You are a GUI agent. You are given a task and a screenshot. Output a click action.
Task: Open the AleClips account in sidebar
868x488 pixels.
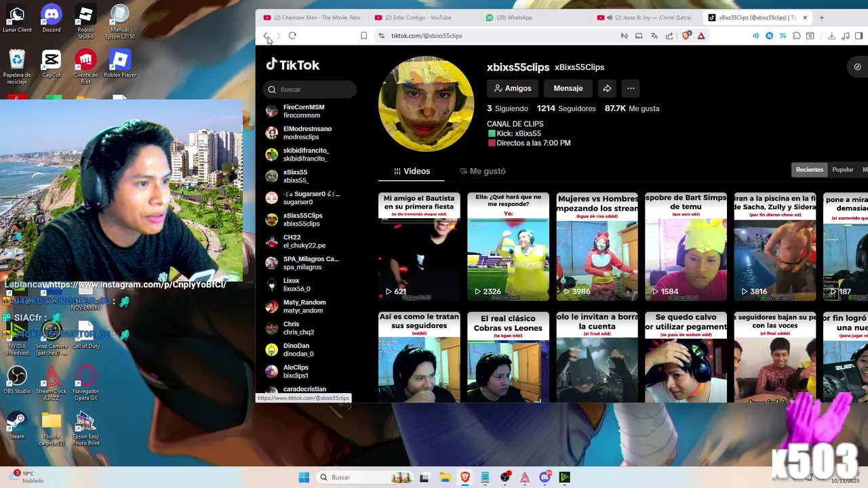(x=309, y=371)
